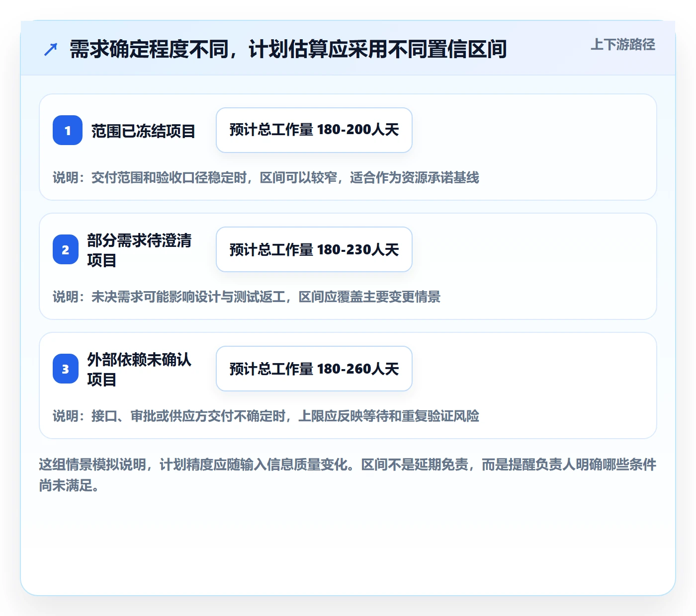Select the 预计总工作量 180-260人天 box
The image size is (696, 616).
point(314,369)
